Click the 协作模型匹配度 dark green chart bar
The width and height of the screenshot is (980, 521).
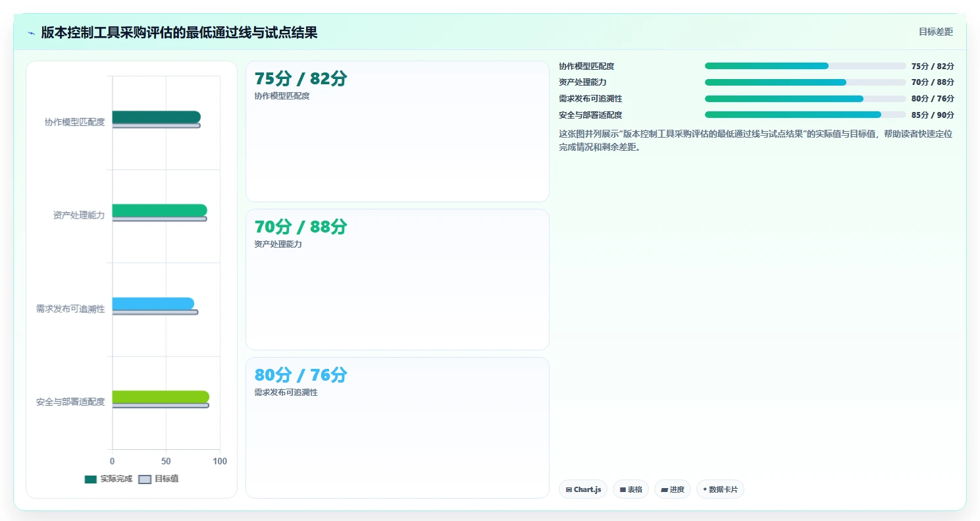[157, 117]
